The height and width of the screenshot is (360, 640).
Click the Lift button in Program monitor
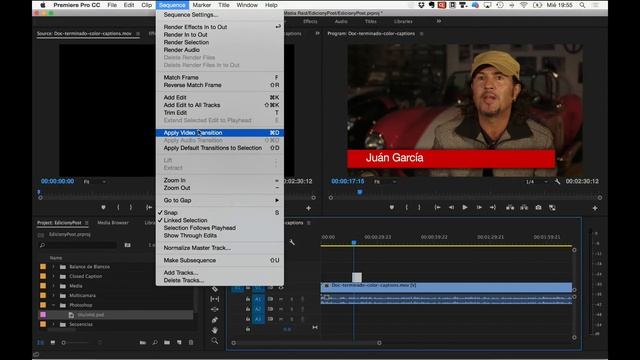click(x=510, y=207)
